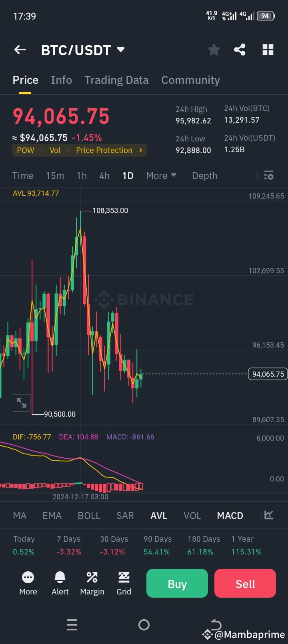Viewport: 288px width, 644px height.
Task: Expand the More timeframe options dropdown
Action: 161,175
